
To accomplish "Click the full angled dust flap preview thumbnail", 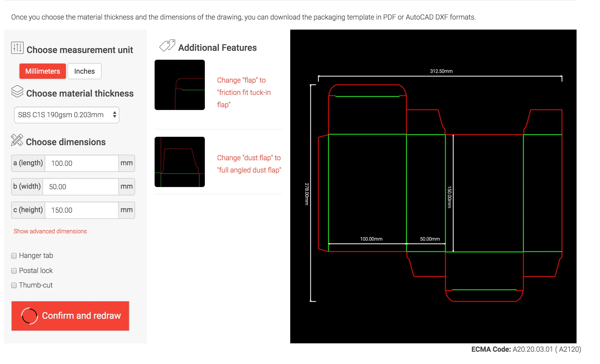I will 179,161.
